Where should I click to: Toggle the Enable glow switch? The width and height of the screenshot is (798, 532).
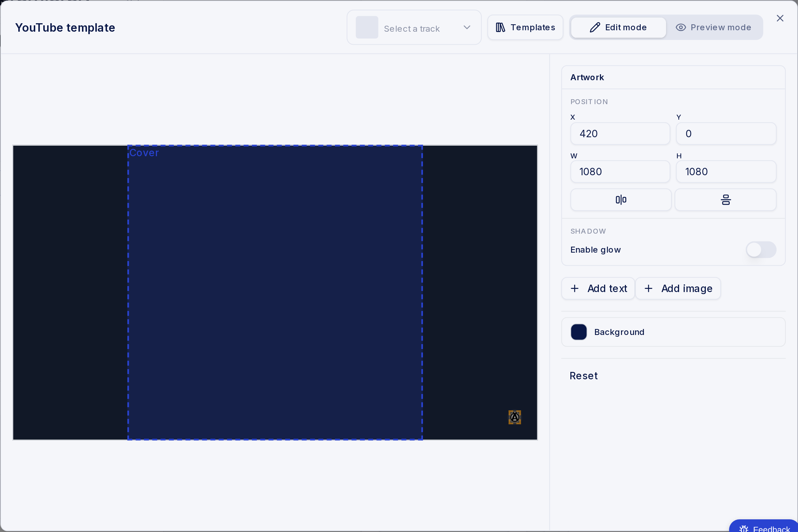761,250
